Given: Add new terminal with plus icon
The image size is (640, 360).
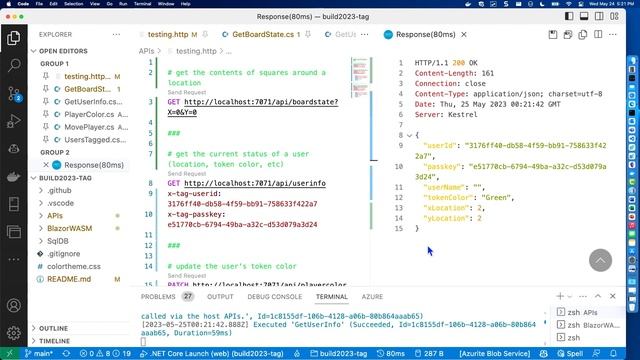Looking at the screenshot, I should click(560, 296).
